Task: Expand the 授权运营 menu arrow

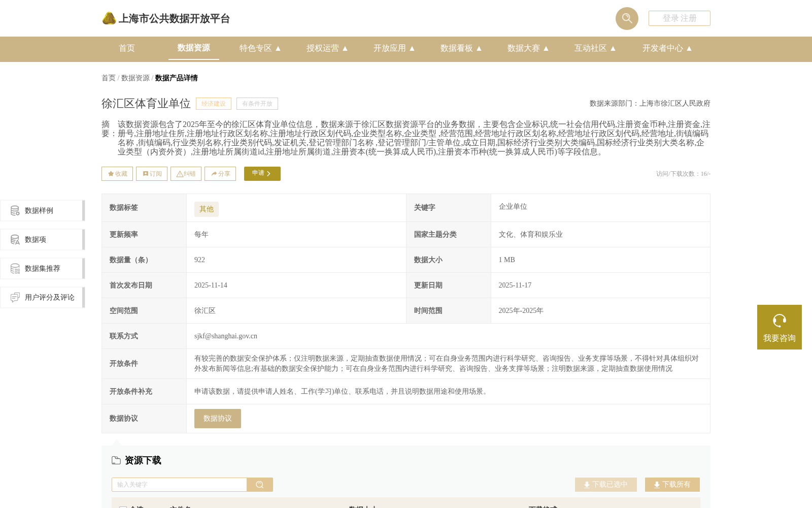Action: click(x=345, y=48)
